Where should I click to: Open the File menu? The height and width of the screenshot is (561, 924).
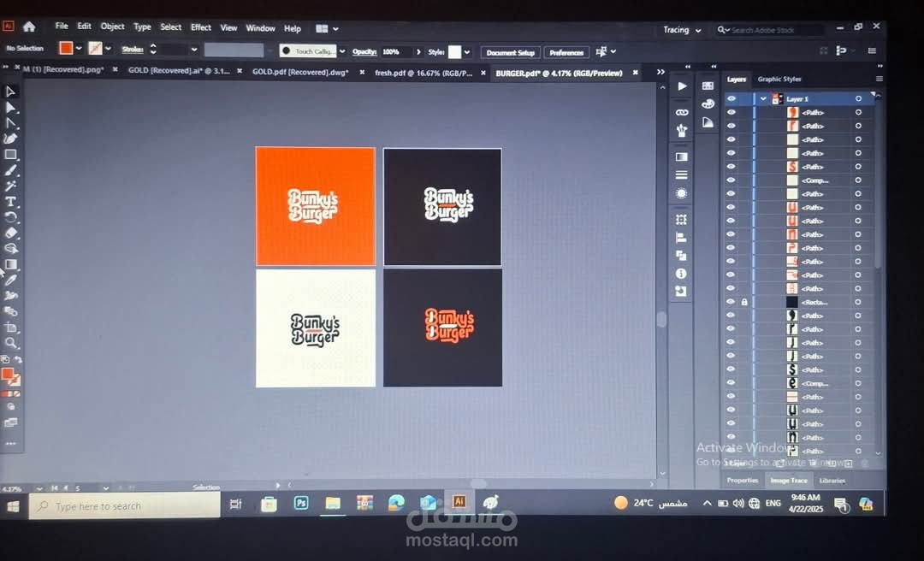tap(62, 26)
